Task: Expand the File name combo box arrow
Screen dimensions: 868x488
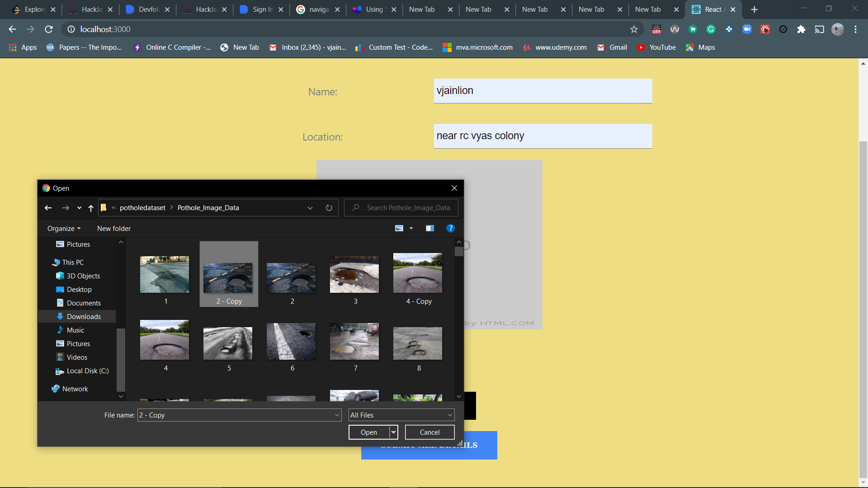Action: point(337,415)
